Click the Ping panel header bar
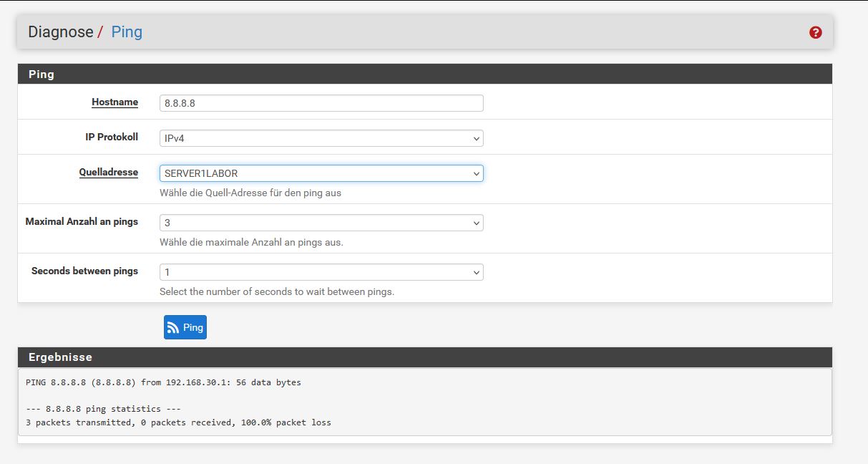The height and width of the screenshot is (464, 868). click(x=424, y=74)
